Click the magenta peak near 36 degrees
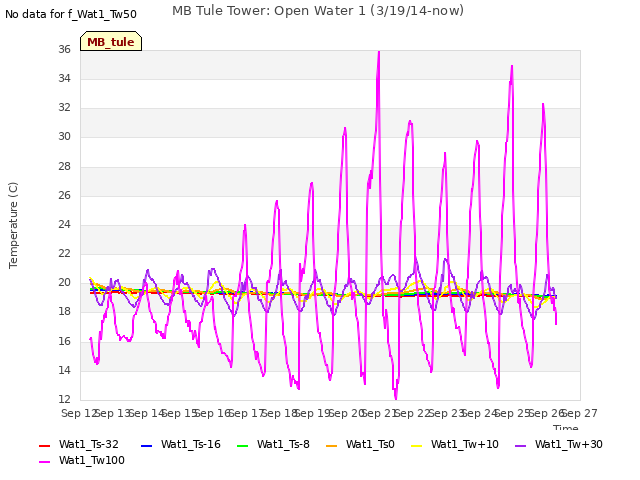Screen dimensions: 640x480 [379, 52]
